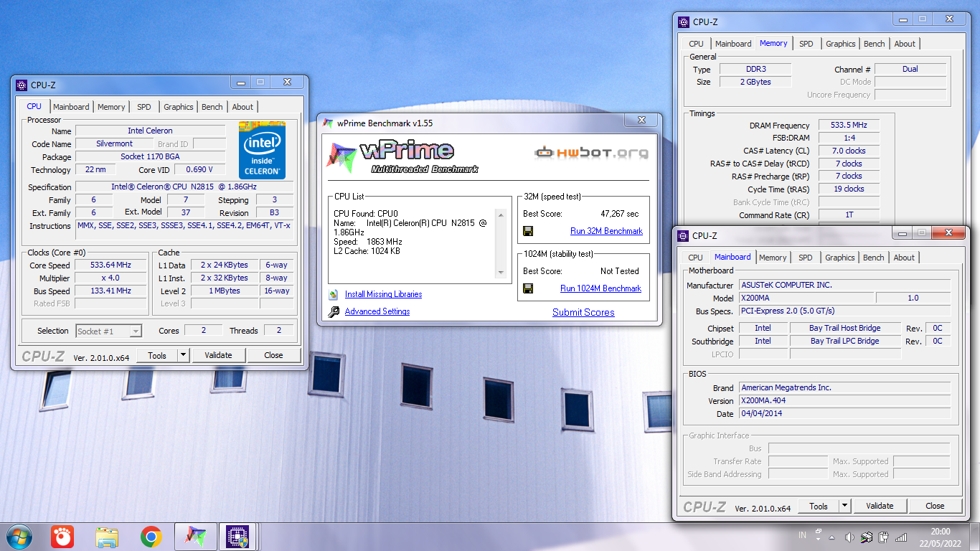Open the power plug battery tray icon
The height and width of the screenshot is (551, 980).
click(884, 537)
